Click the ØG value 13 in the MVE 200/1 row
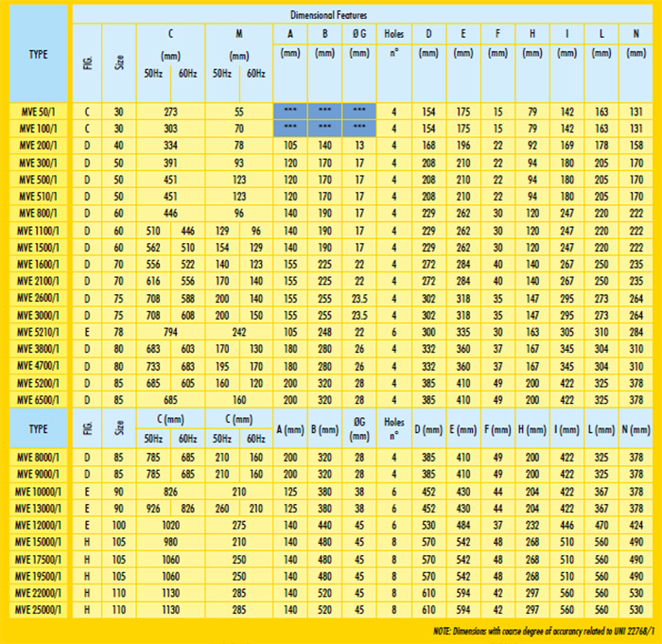 click(359, 146)
